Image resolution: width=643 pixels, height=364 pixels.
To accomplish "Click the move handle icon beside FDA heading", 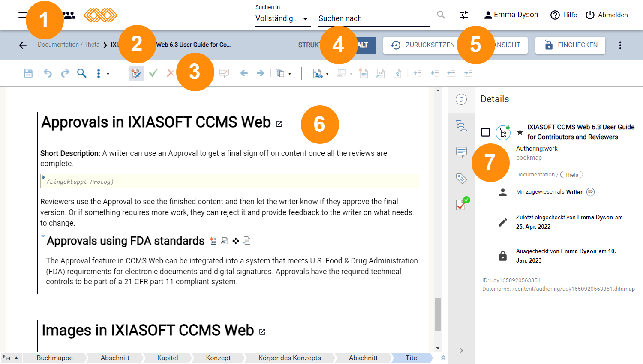I will click(236, 241).
